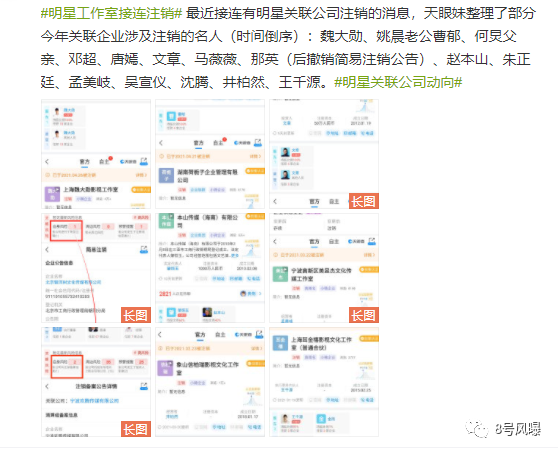Click the name 赵本山 in the post
Viewport: 558px width, 454px height.
tap(467, 59)
